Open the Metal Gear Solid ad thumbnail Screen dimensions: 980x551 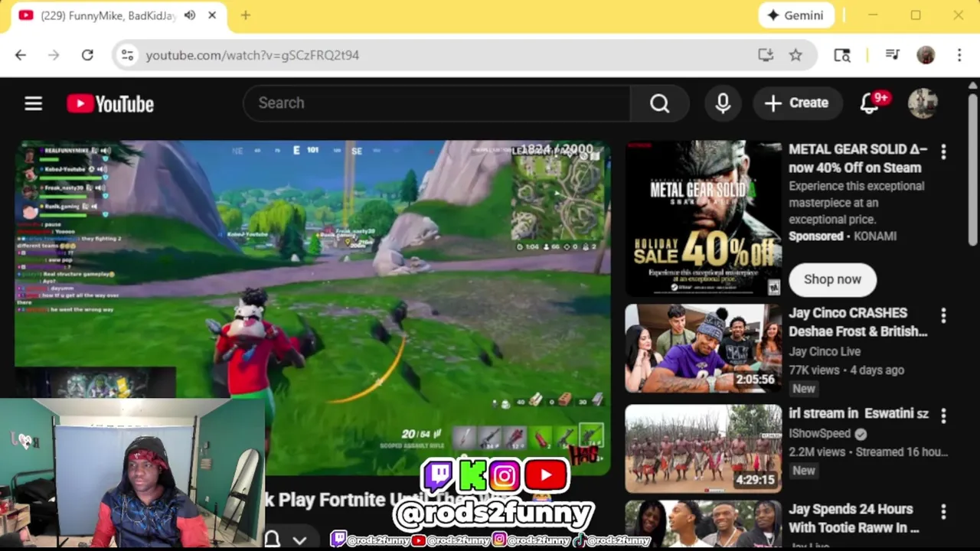pos(704,218)
